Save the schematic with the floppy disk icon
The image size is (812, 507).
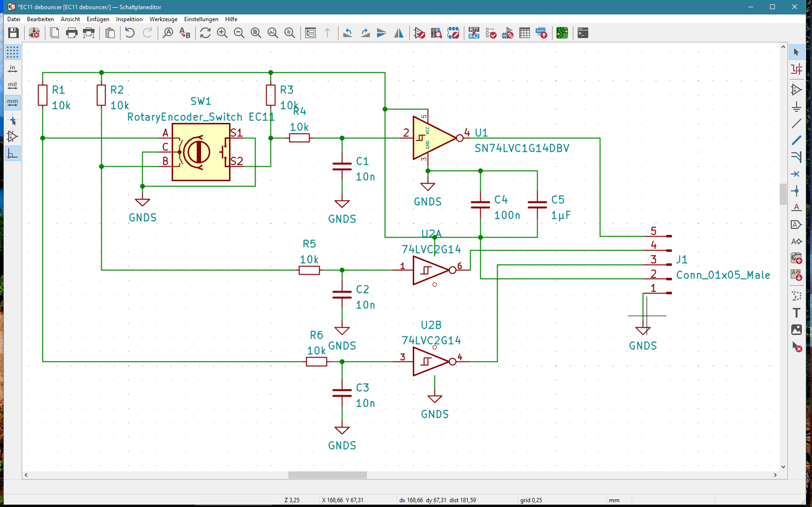14,33
